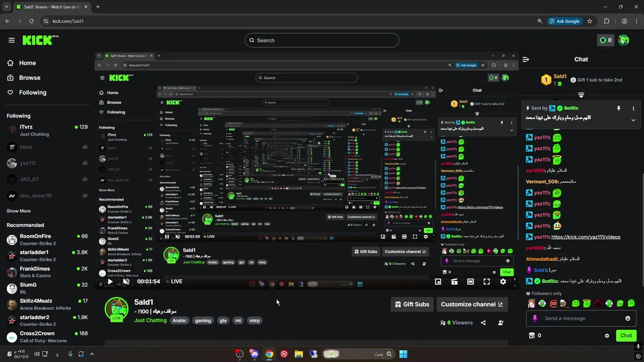Viewport: 644px width, 362px height.
Task: Open the chat settings gear
Action: pyautogui.click(x=607, y=335)
